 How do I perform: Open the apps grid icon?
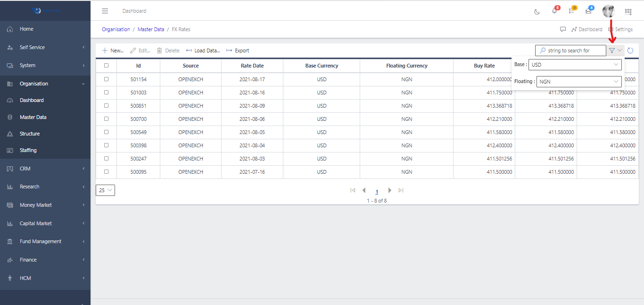[x=628, y=11]
